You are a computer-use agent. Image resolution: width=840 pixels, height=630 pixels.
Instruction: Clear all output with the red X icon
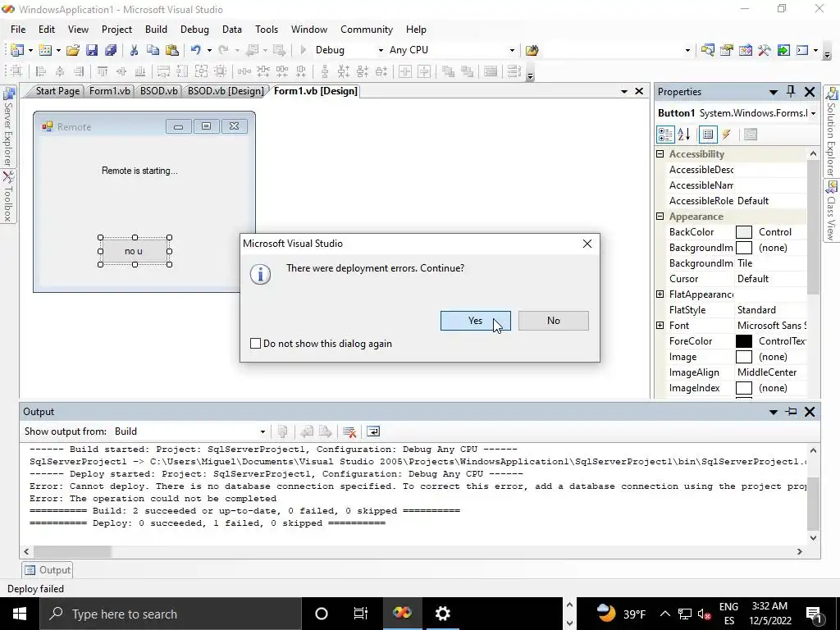click(349, 431)
